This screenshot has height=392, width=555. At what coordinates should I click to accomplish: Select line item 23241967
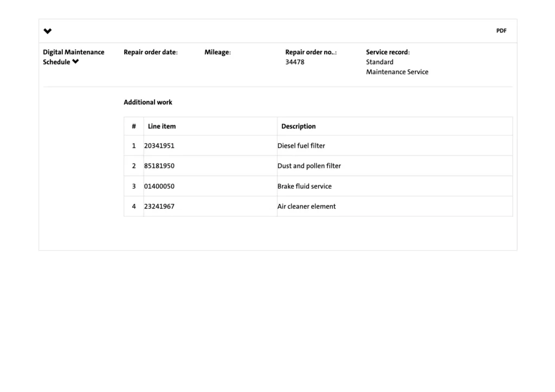[159, 207]
